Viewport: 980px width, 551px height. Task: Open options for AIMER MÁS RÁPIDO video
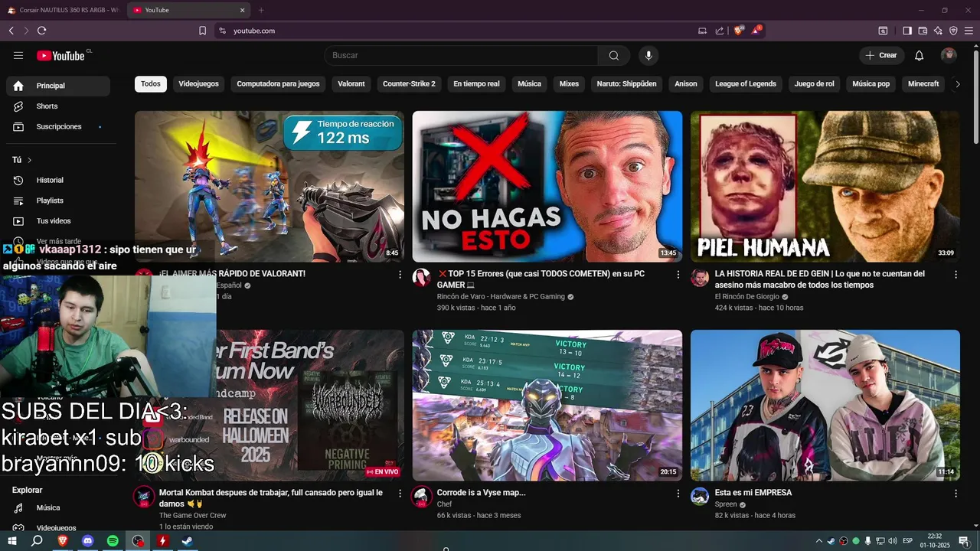[x=400, y=274]
